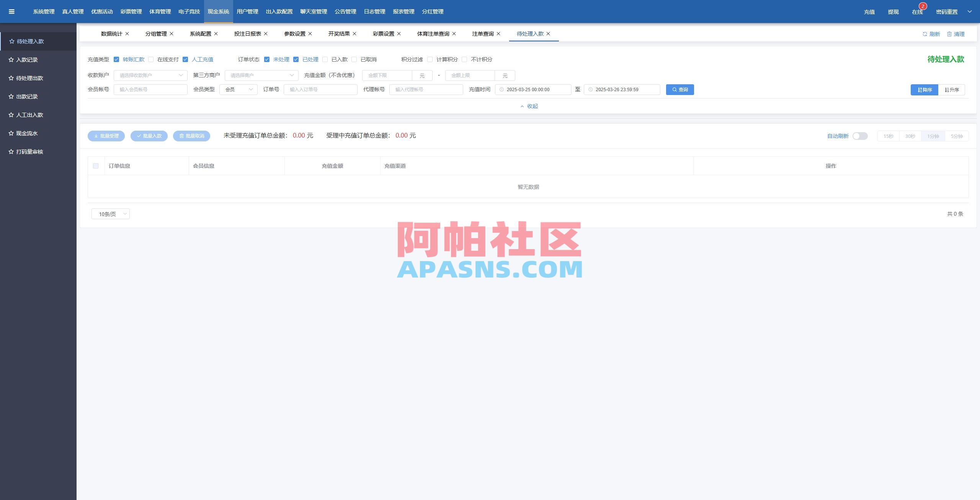The height and width of the screenshot is (500, 980).
Task: Click the 清理 cleanup icon
Action: (950, 34)
